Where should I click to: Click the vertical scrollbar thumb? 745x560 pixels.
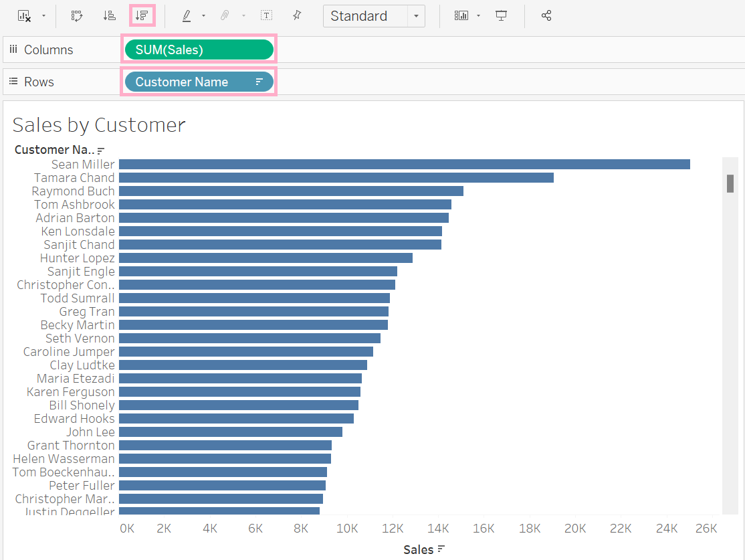pyautogui.click(x=730, y=183)
